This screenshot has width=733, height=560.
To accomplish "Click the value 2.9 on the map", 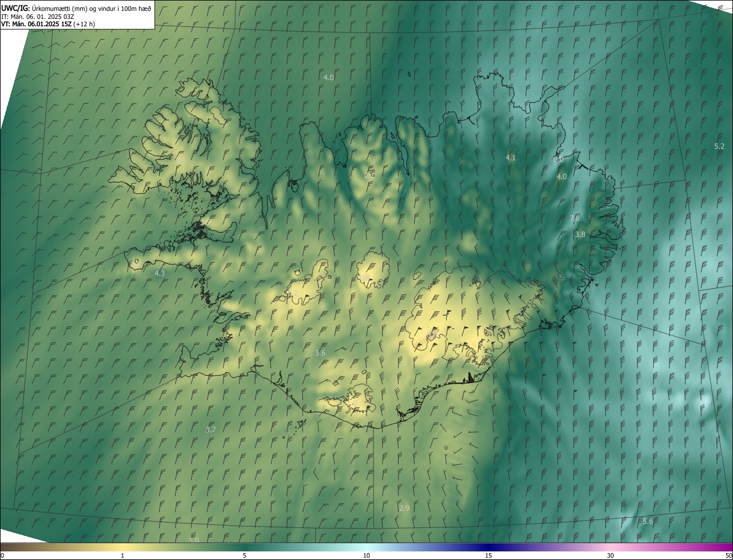I will 404,508.
